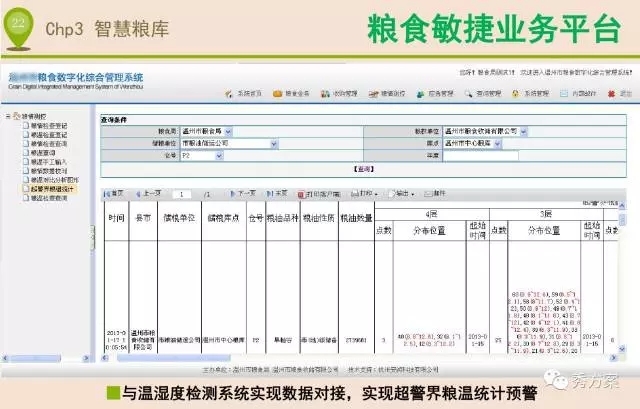Click the page number input box
The width and height of the screenshot is (640, 409).
coord(181,194)
